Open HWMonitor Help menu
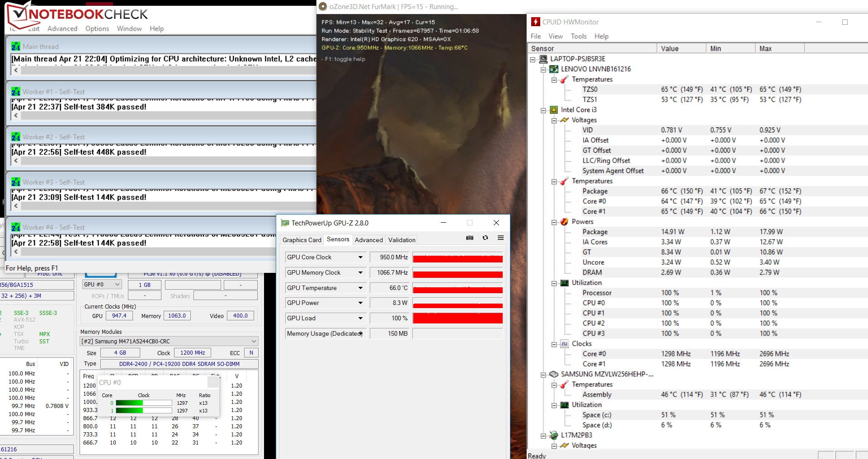 (601, 36)
